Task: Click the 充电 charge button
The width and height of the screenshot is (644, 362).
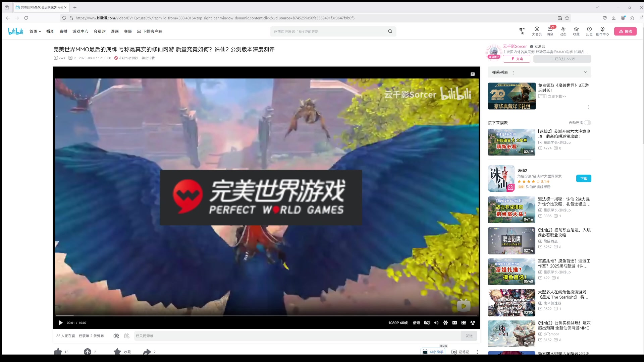Action: point(517,59)
